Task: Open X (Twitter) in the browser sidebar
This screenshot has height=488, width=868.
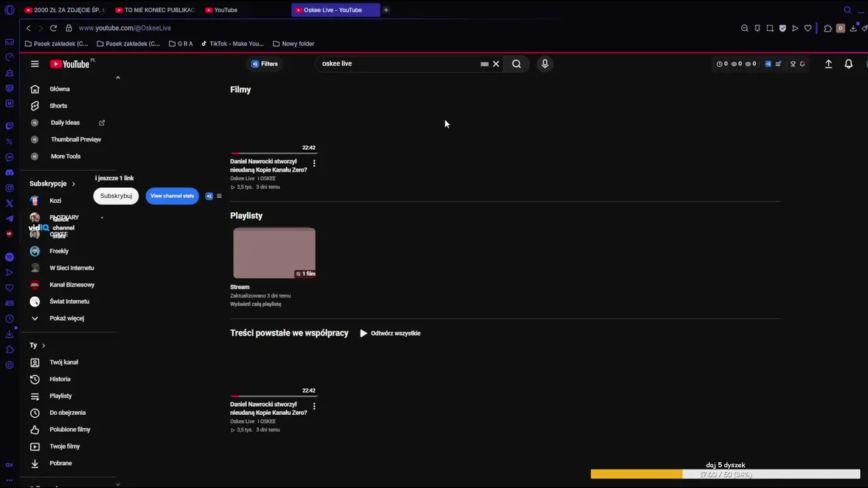Action: click(x=9, y=203)
